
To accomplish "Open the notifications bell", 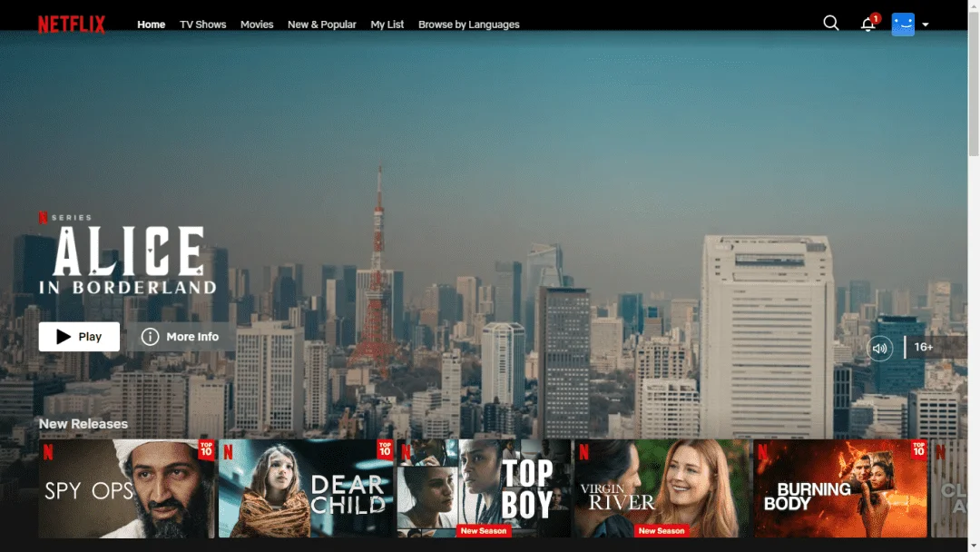I will [x=867, y=24].
